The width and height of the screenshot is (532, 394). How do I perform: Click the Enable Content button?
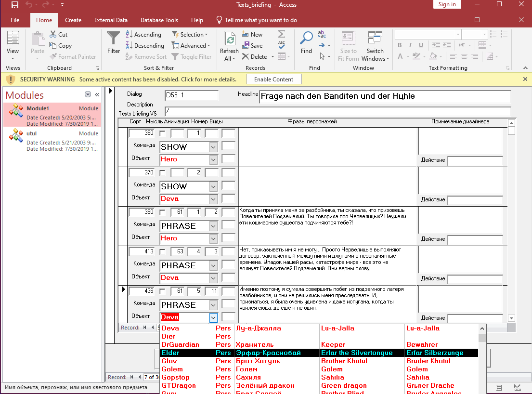(273, 79)
